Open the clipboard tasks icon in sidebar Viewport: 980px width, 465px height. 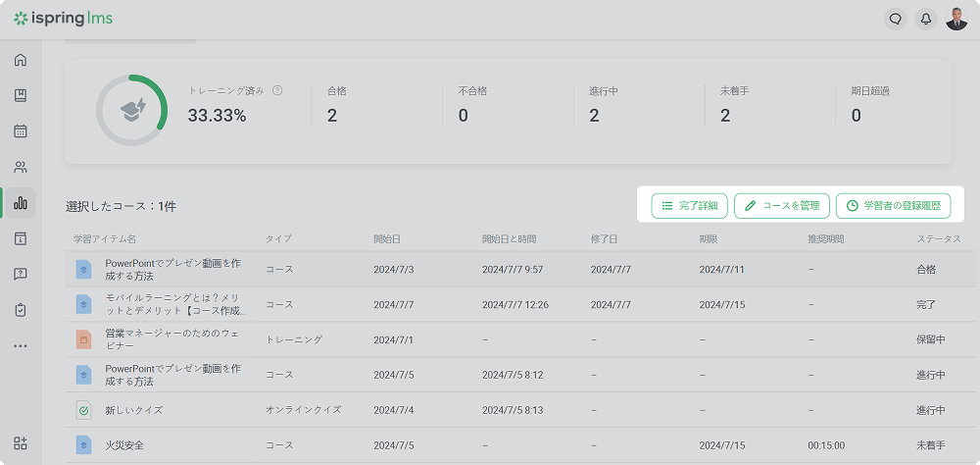(21, 310)
